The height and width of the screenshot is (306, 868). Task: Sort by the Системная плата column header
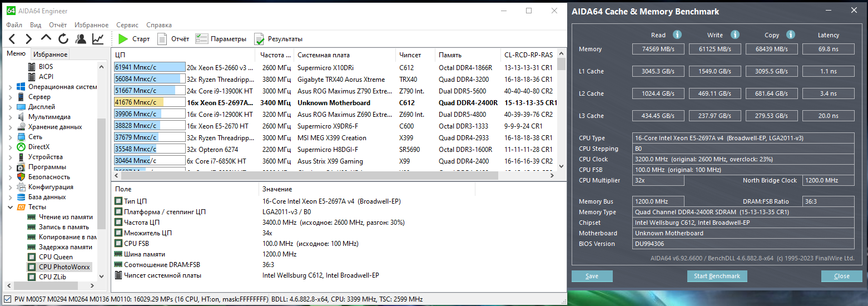345,55
